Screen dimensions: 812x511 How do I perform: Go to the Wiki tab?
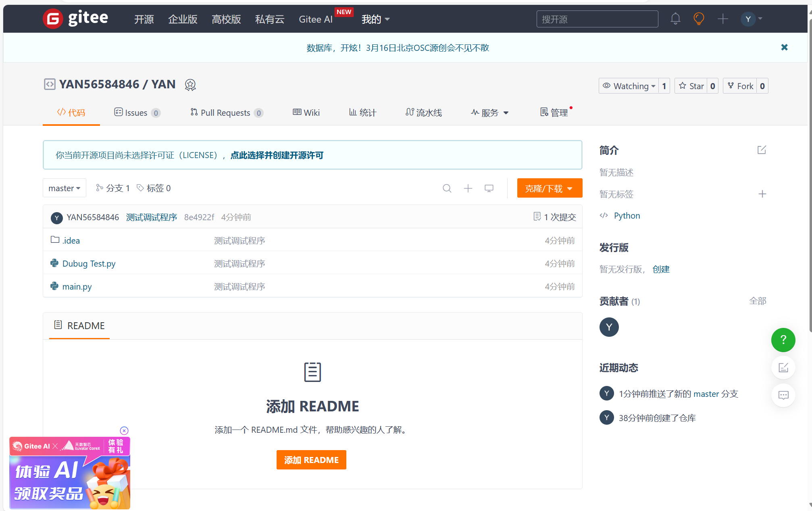[306, 113]
